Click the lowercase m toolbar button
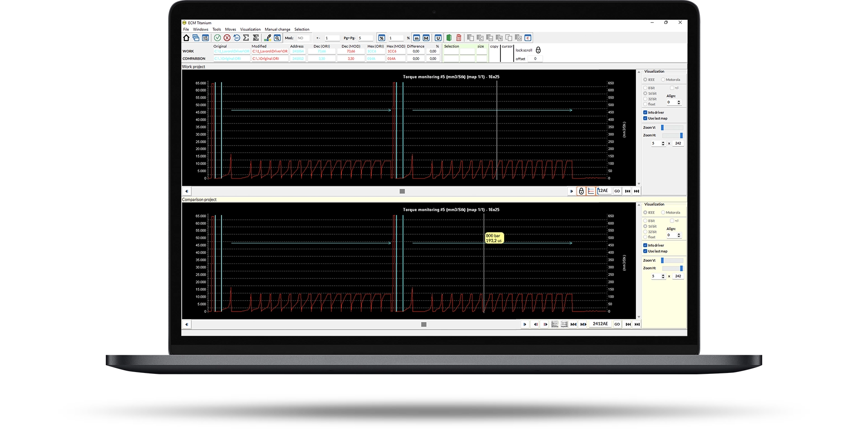 click(x=416, y=38)
